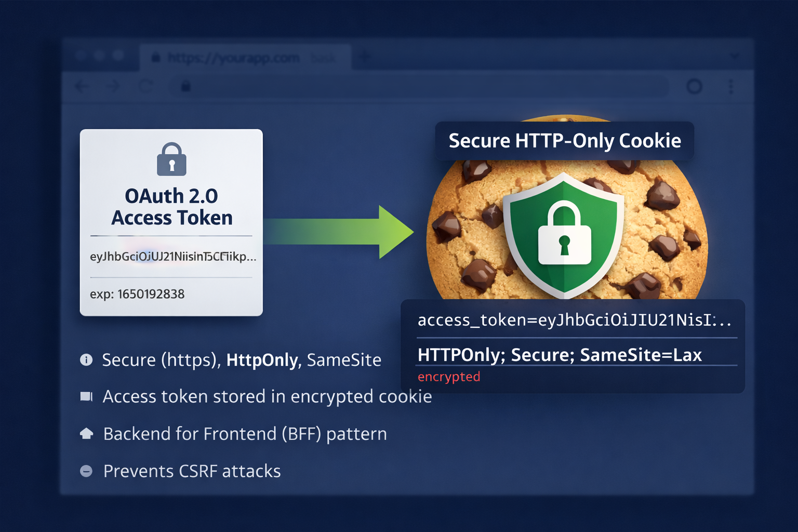Click the padlock above OAuth 2.0 Access Token
798x532 pixels.
[x=171, y=159]
